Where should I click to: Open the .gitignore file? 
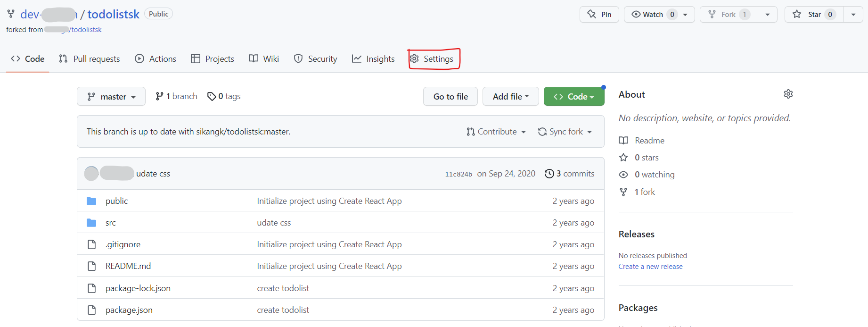123,244
